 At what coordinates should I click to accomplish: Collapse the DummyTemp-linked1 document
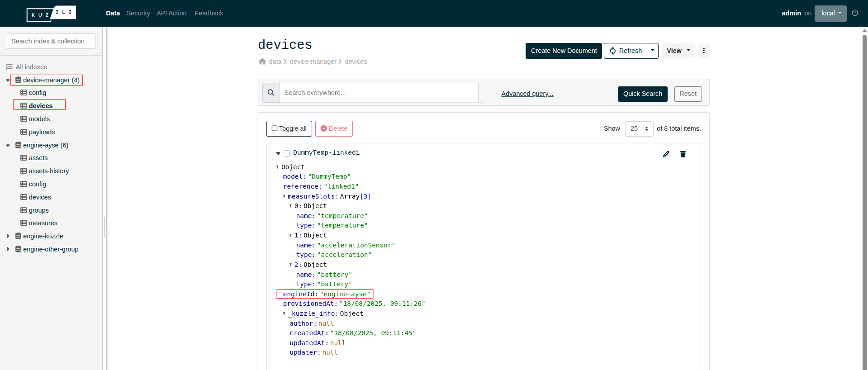pos(278,153)
